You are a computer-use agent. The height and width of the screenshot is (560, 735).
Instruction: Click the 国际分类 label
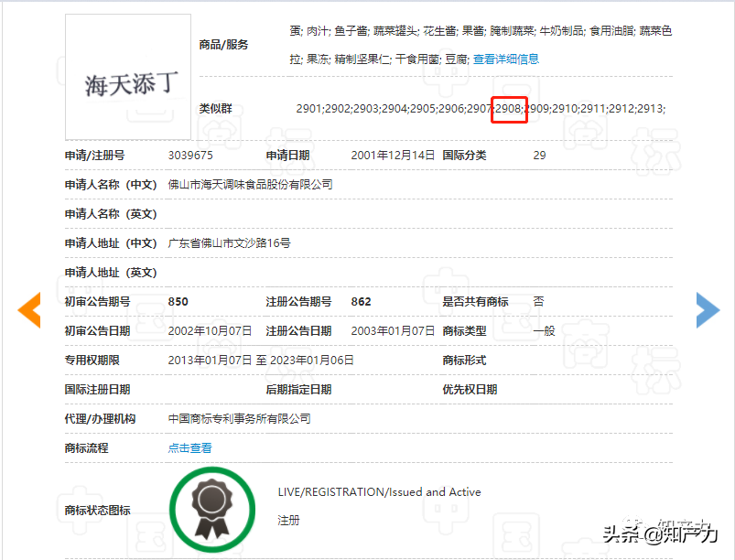pyautogui.click(x=465, y=156)
